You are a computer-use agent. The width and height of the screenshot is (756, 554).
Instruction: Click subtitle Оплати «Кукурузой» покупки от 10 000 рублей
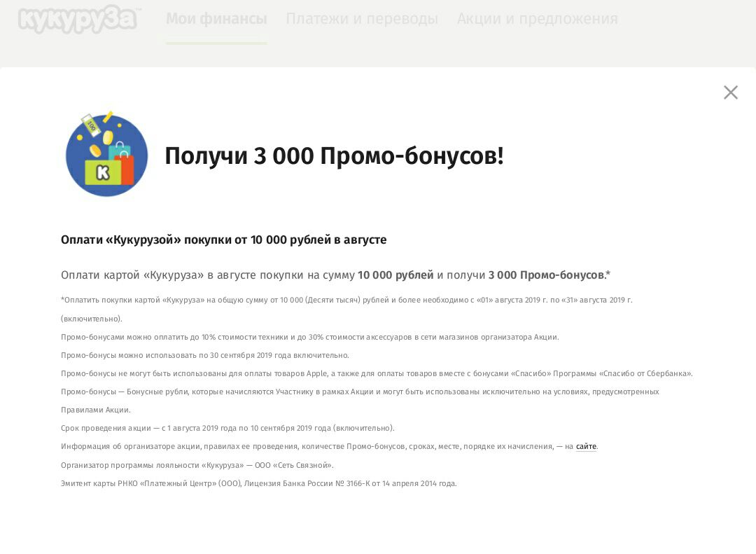pyautogui.click(x=224, y=240)
